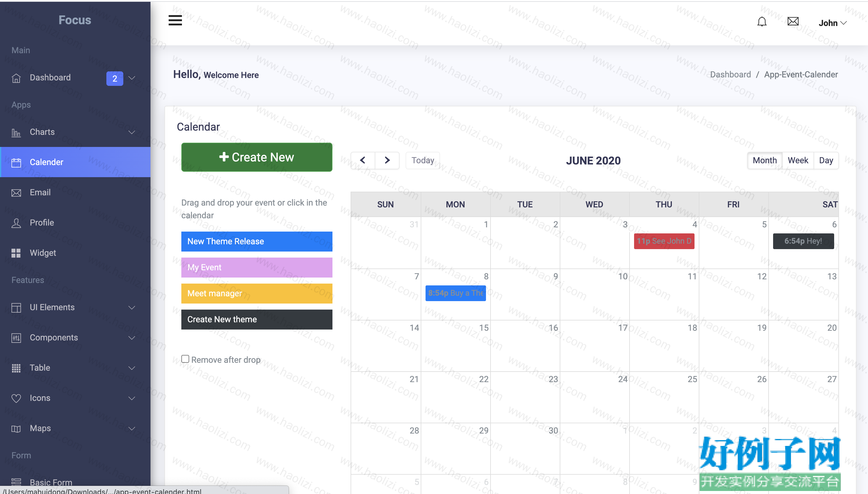
Task: Expand the Icons submenu chevron
Action: coord(132,398)
